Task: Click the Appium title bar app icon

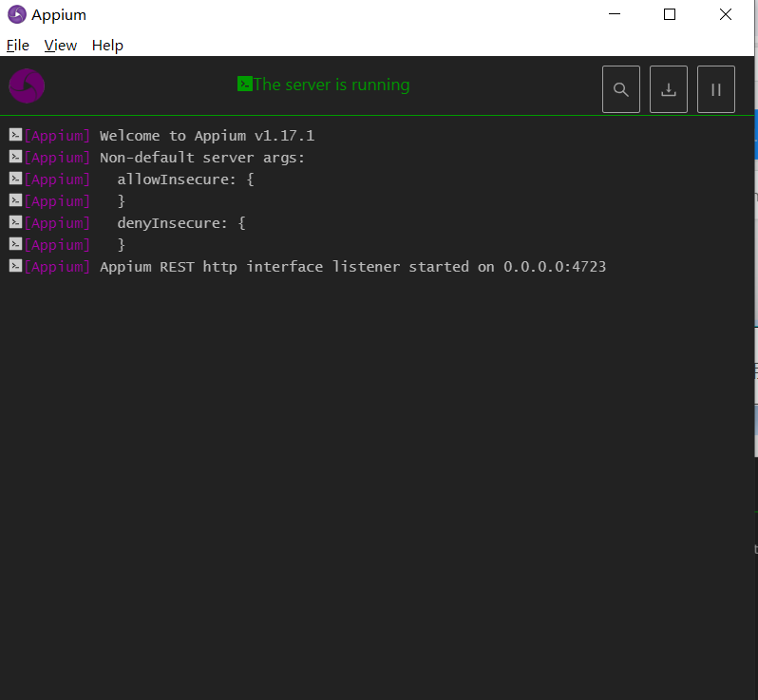Action: (x=17, y=14)
